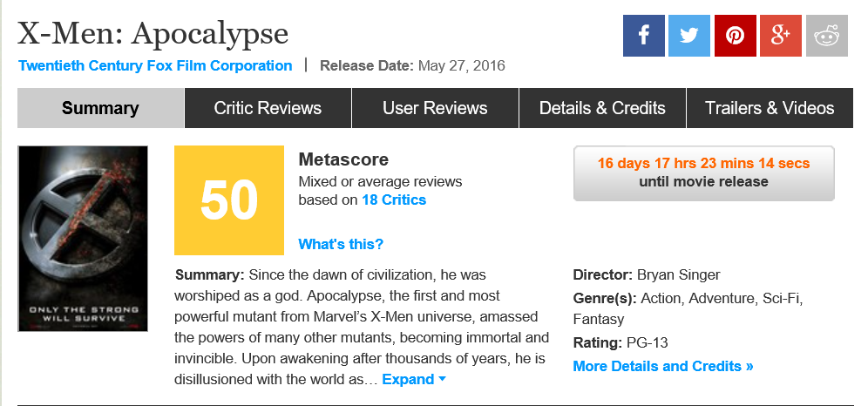Open the "What's this?" Metascore explanation
868x406 pixels.
341,244
